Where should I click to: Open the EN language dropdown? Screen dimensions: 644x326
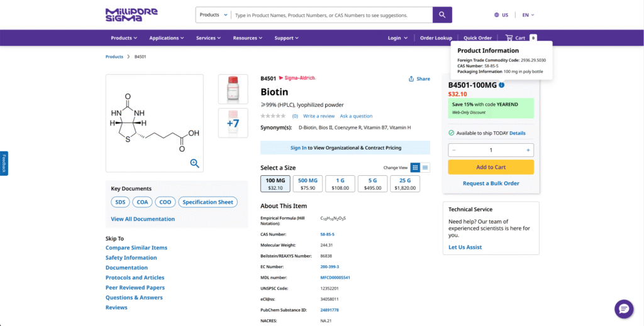click(x=528, y=14)
